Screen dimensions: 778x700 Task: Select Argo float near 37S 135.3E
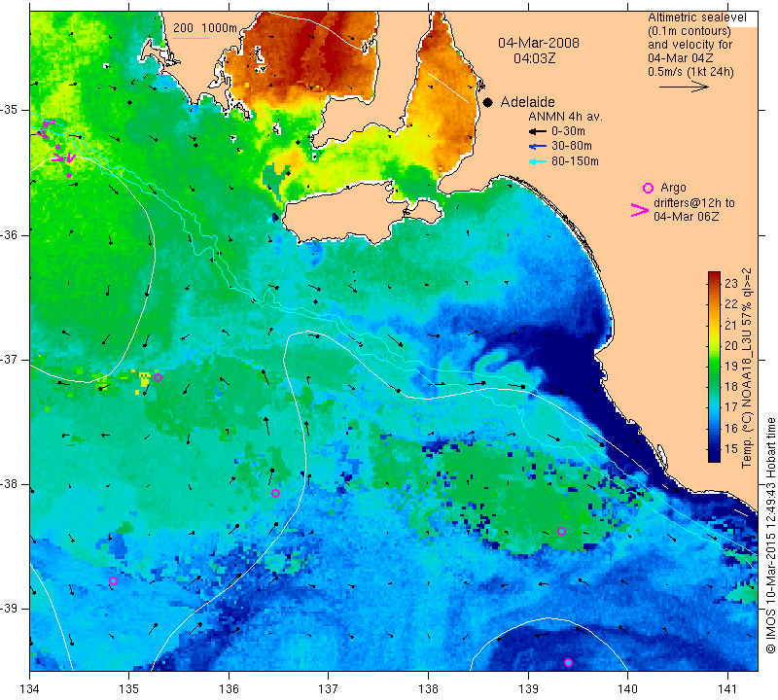pos(159,377)
